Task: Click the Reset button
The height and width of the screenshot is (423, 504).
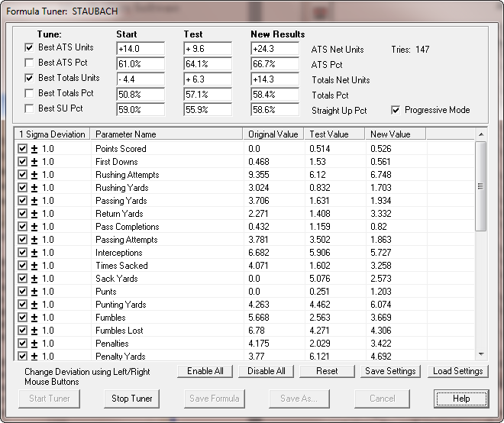Action: [327, 371]
